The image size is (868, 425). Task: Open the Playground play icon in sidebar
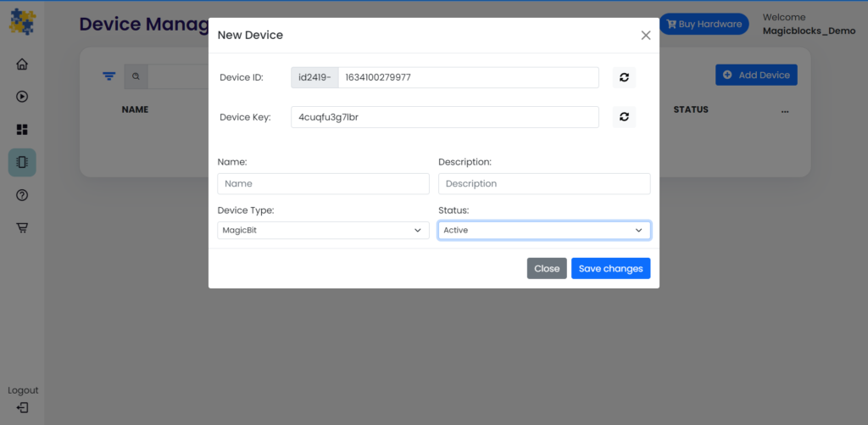[22, 96]
